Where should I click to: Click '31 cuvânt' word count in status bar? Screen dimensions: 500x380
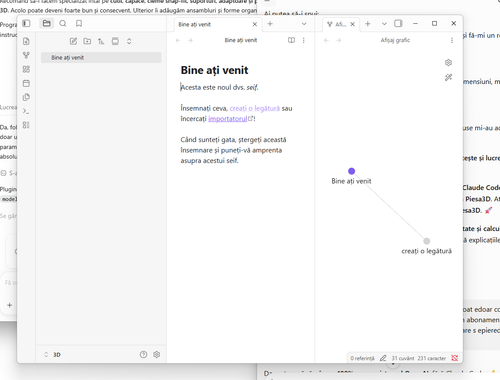(x=403, y=358)
